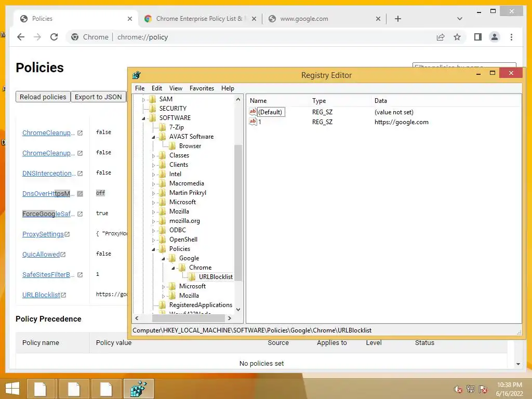This screenshot has height=399, width=532.
Task: Select the ODBC folder icon
Action: [163, 230]
